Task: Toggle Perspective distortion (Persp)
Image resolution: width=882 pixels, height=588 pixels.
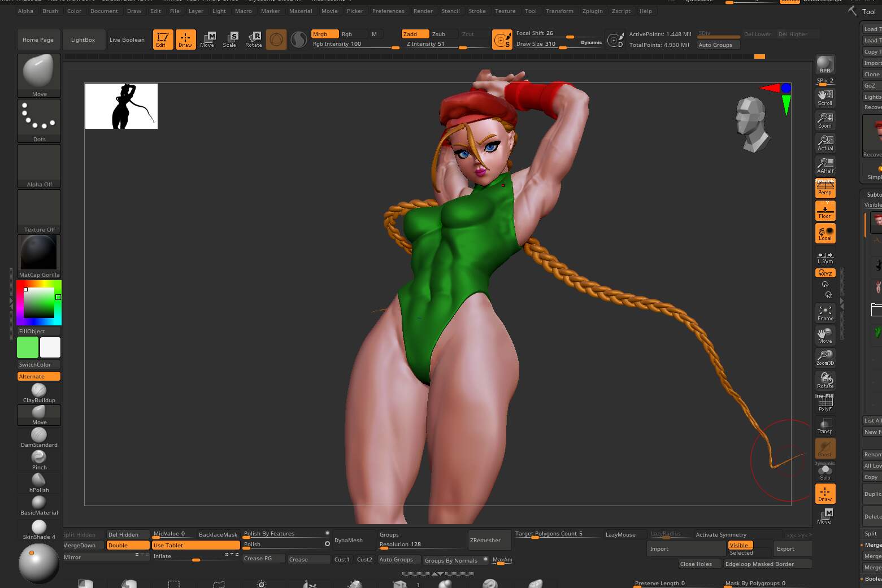Action: tap(825, 188)
